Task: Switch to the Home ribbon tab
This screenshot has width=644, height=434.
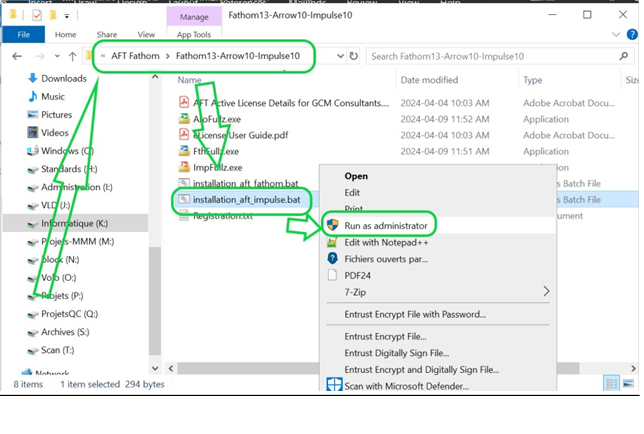Action: (x=65, y=35)
